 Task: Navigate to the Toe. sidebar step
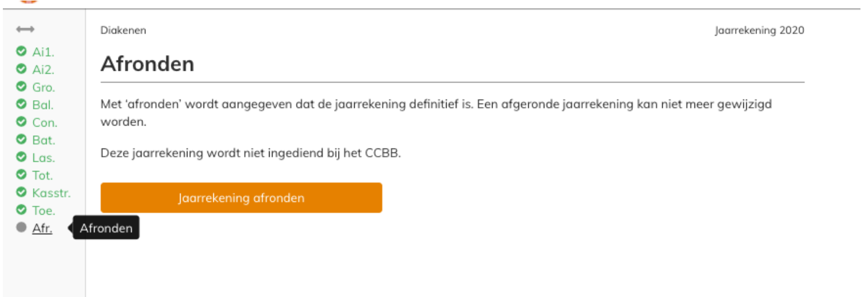[44, 210]
